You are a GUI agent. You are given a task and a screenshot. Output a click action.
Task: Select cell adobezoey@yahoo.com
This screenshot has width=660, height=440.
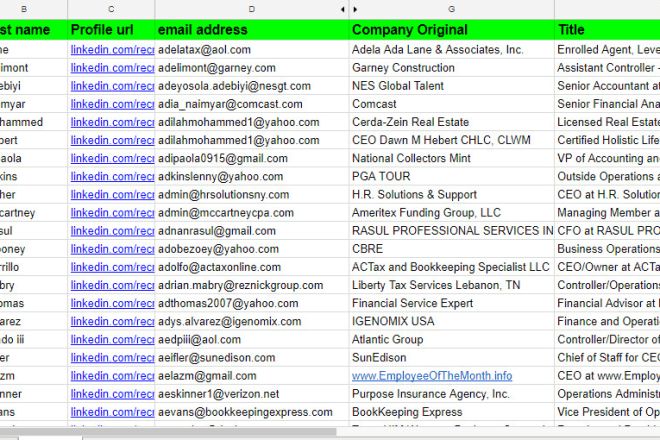coord(252,249)
